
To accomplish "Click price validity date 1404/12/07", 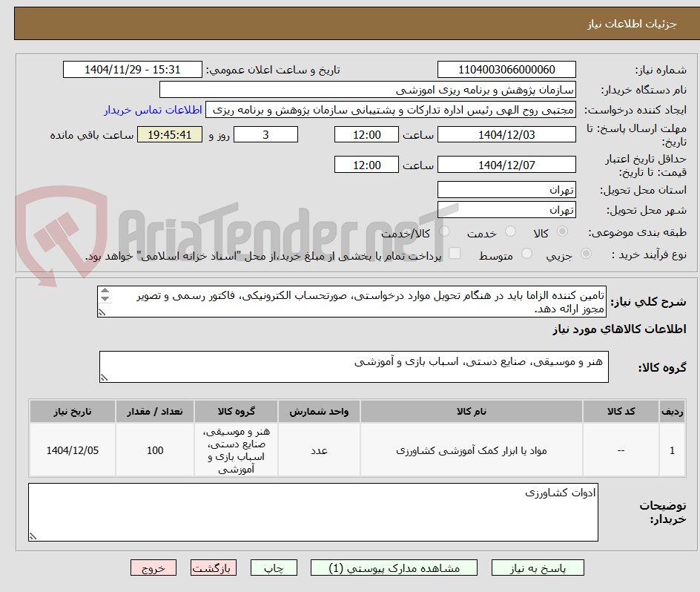I will click(506, 165).
